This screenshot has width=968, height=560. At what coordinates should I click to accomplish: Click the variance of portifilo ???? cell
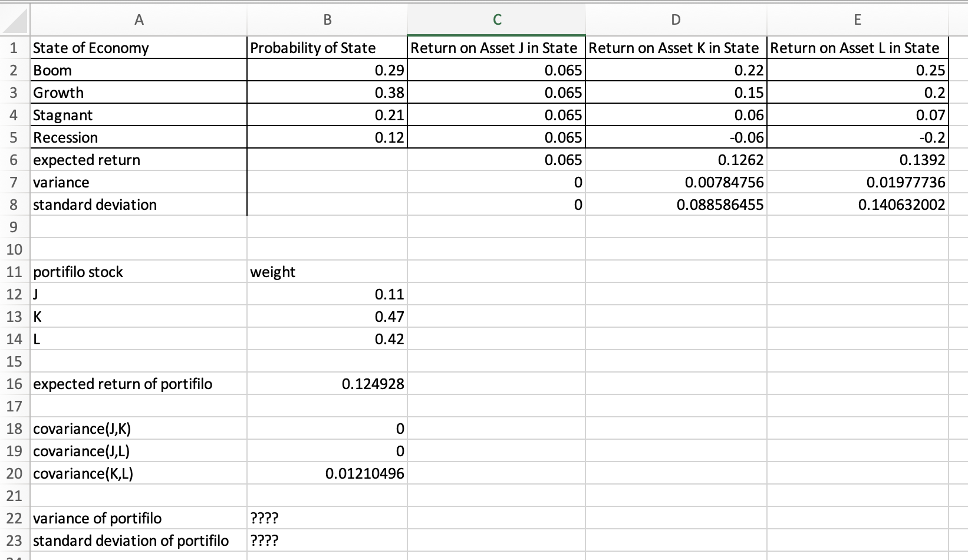(326, 518)
